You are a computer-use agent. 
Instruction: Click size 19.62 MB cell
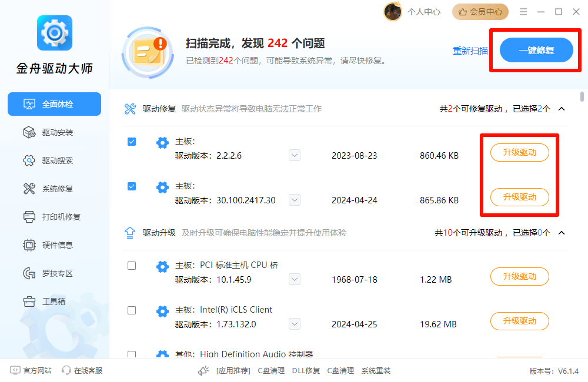pos(438,324)
